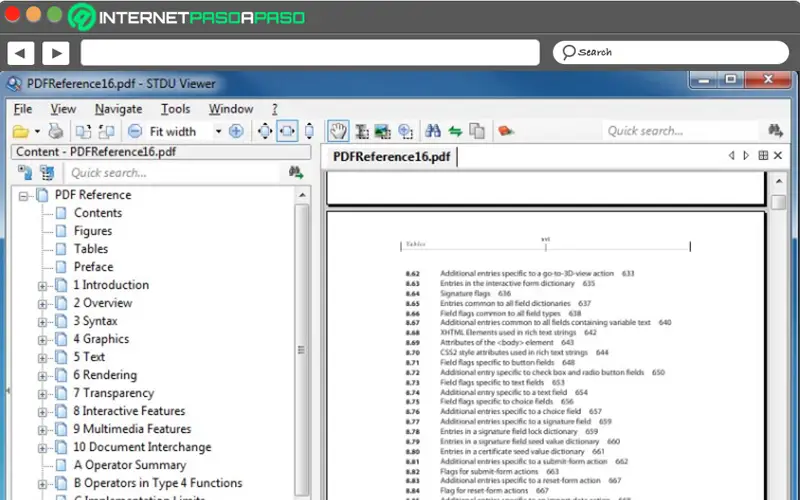The image size is (800, 500).
Task: Click the rotate page left icon
Action: point(83,132)
